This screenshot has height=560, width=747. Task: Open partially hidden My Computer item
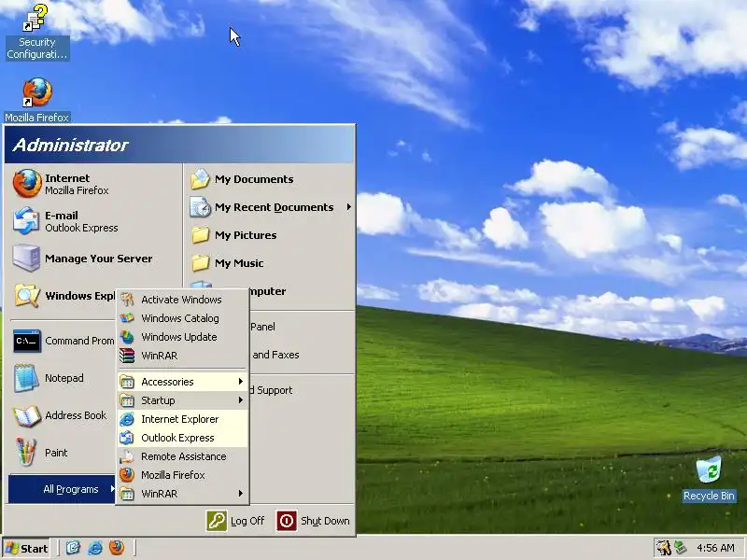[301, 291]
